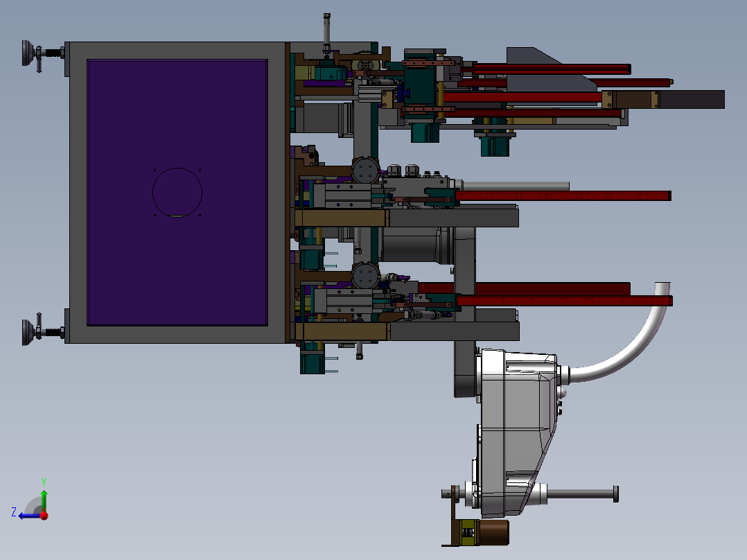
Task: Select the vertical bolt at the top of the assembly
Action: point(327,31)
